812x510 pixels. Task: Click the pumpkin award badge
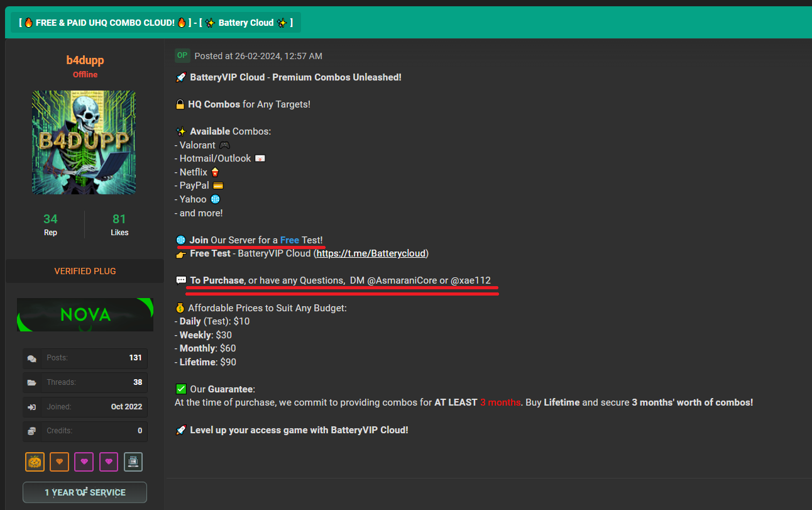click(35, 462)
